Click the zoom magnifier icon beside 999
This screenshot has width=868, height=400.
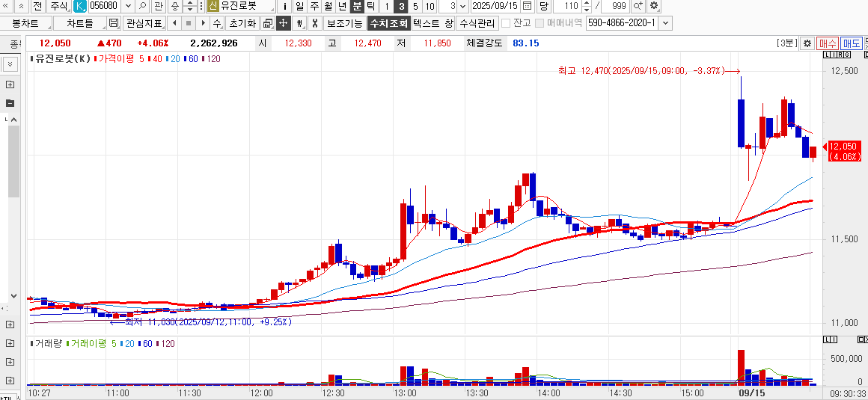tap(638, 6)
